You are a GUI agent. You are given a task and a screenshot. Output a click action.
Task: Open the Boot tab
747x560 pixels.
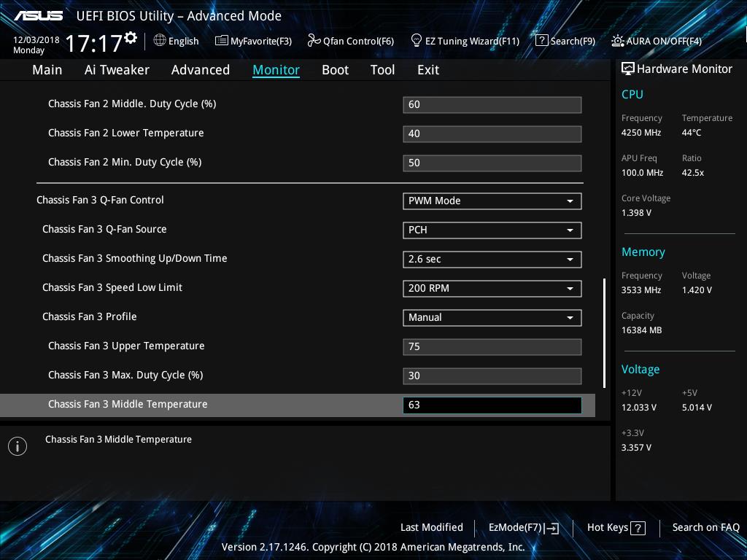pos(335,70)
